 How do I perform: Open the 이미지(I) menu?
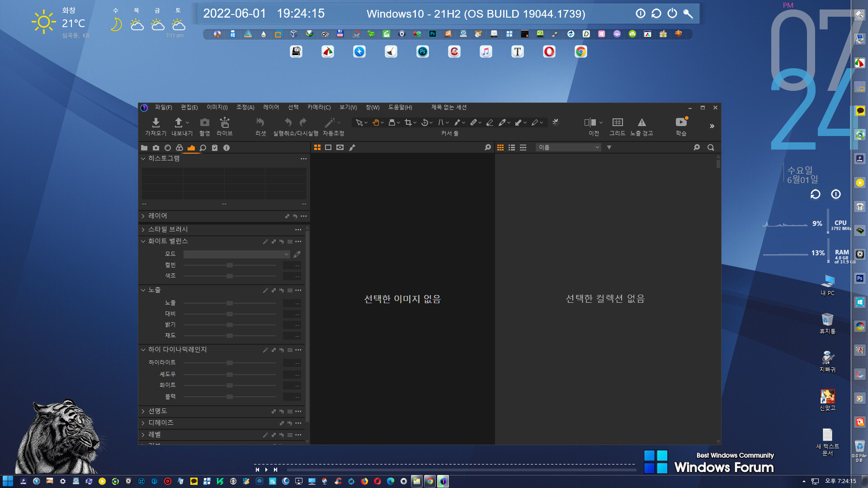[x=217, y=108]
